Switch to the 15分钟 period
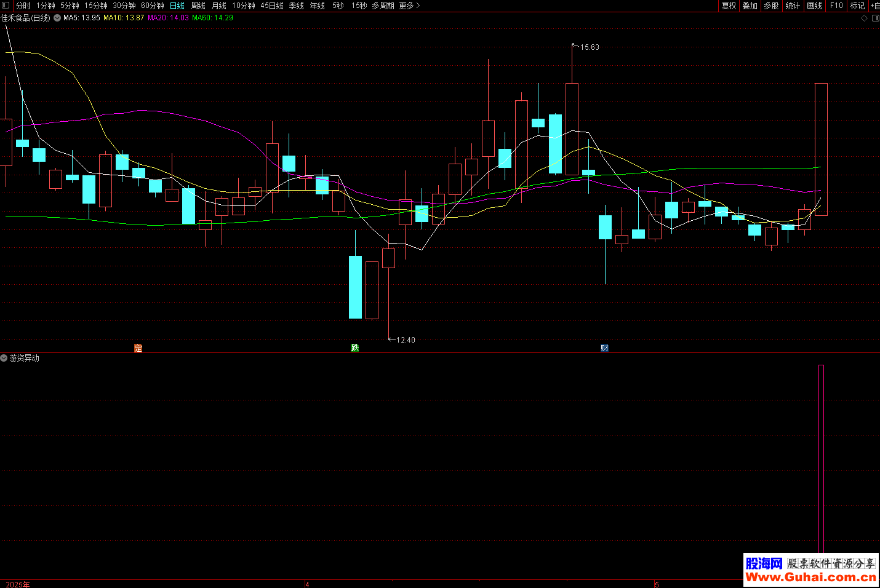The width and height of the screenshot is (880, 588). [95, 6]
